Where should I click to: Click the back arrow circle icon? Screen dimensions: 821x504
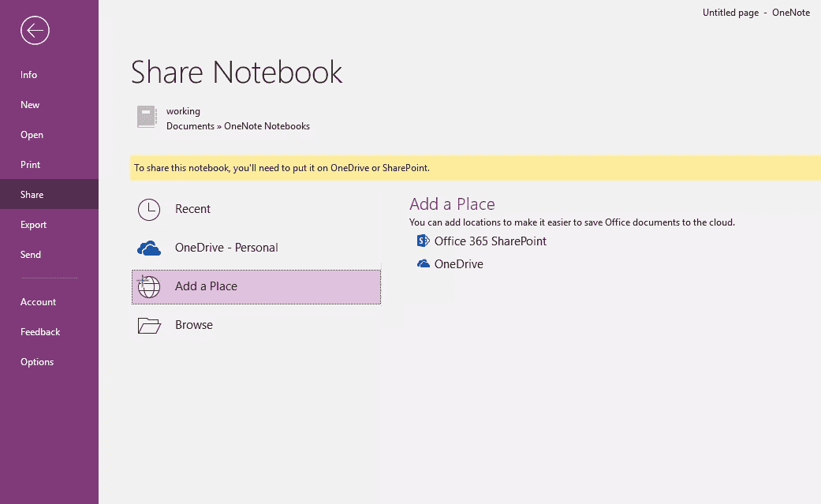(35, 31)
